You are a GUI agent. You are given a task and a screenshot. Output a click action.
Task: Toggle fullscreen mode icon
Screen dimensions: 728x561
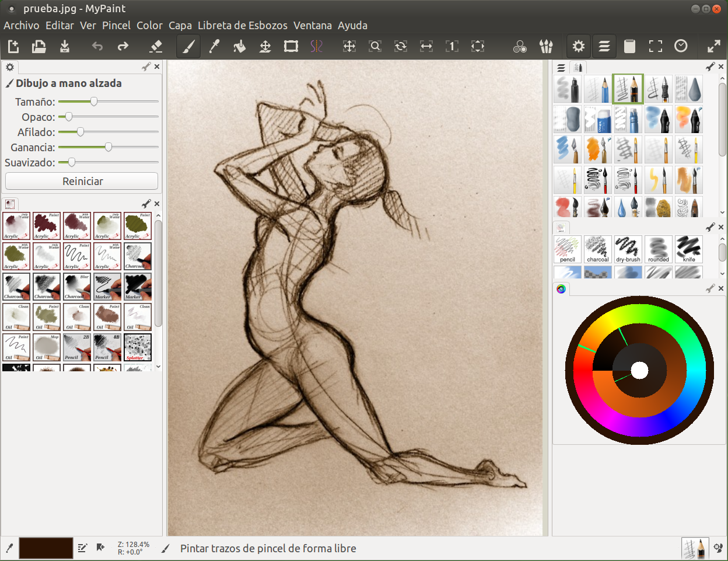(x=713, y=47)
